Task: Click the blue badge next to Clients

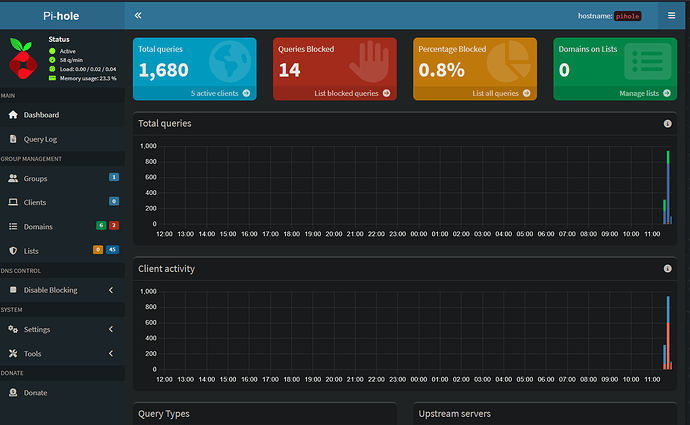Action: pyautogui.click(x=114, y=201)
